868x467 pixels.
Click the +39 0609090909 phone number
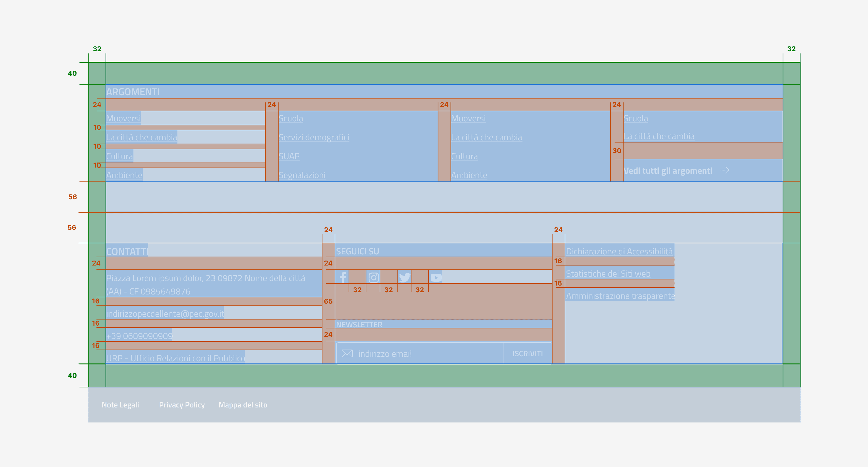point(139,336)
